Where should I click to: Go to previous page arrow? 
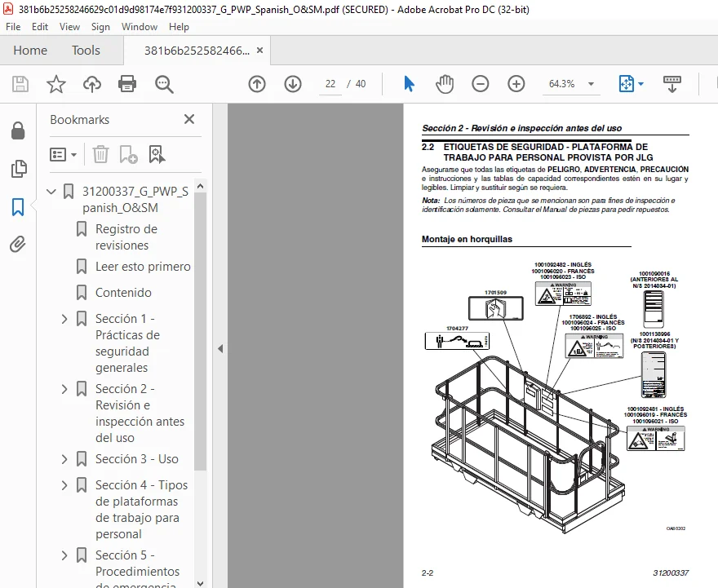click(x=257, y=84)
